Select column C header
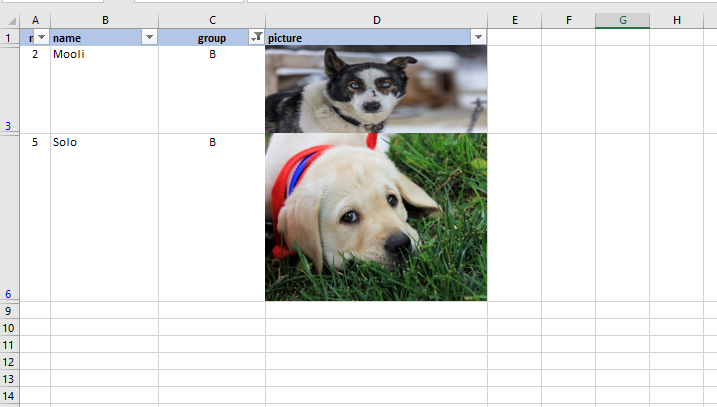 coord(212,20)
